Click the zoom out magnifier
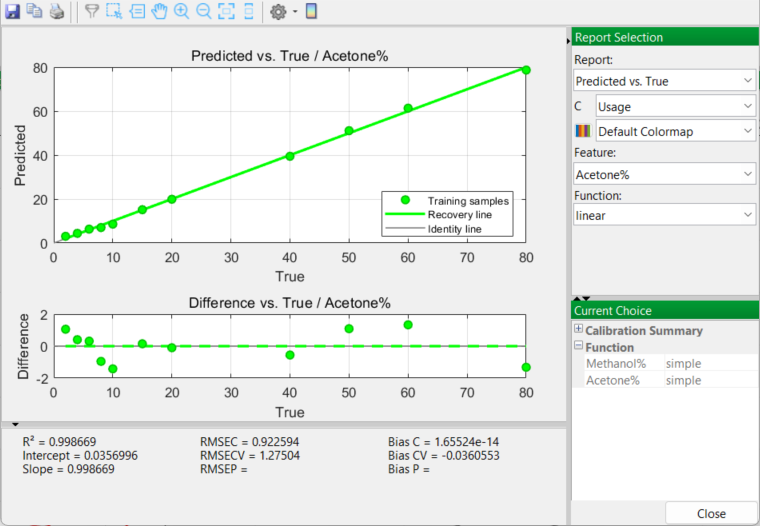Viewport: 760px width, 526px height. tap(204, 12)
